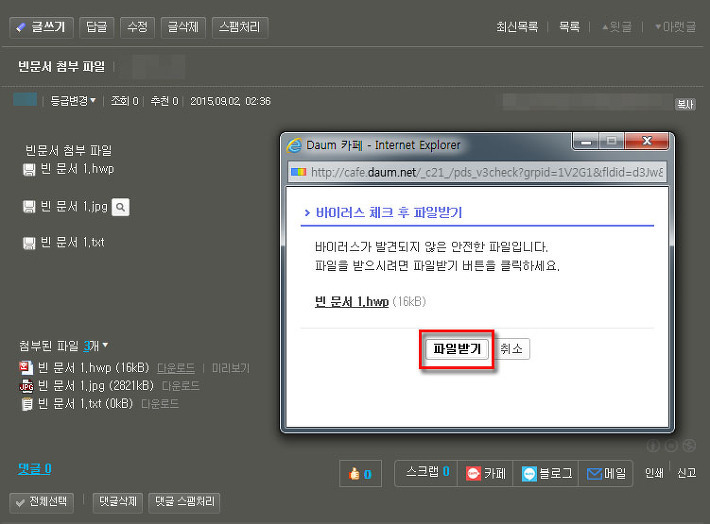Close the Daum 카페 popup window
This screenshot has width=710, height=524.
tap(647, 141)
